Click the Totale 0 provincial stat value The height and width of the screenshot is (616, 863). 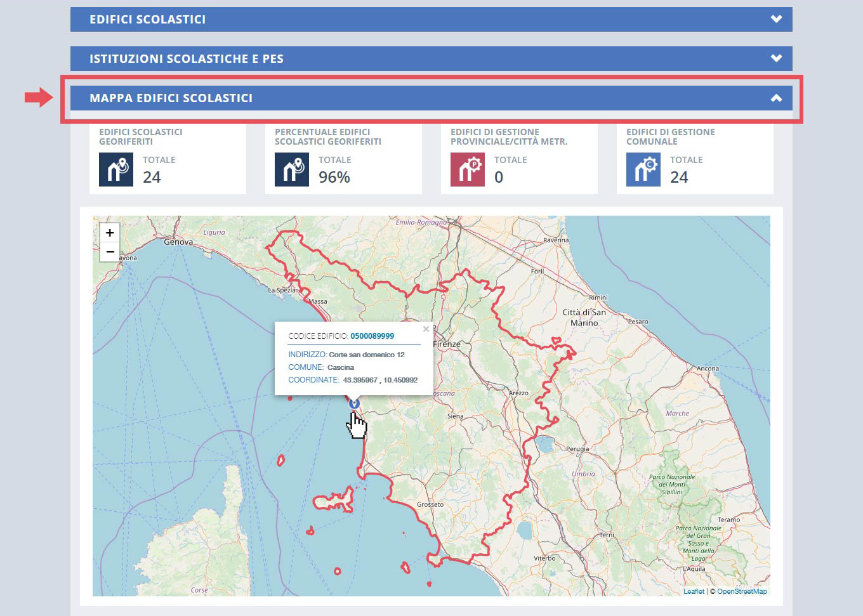point(498,178)
